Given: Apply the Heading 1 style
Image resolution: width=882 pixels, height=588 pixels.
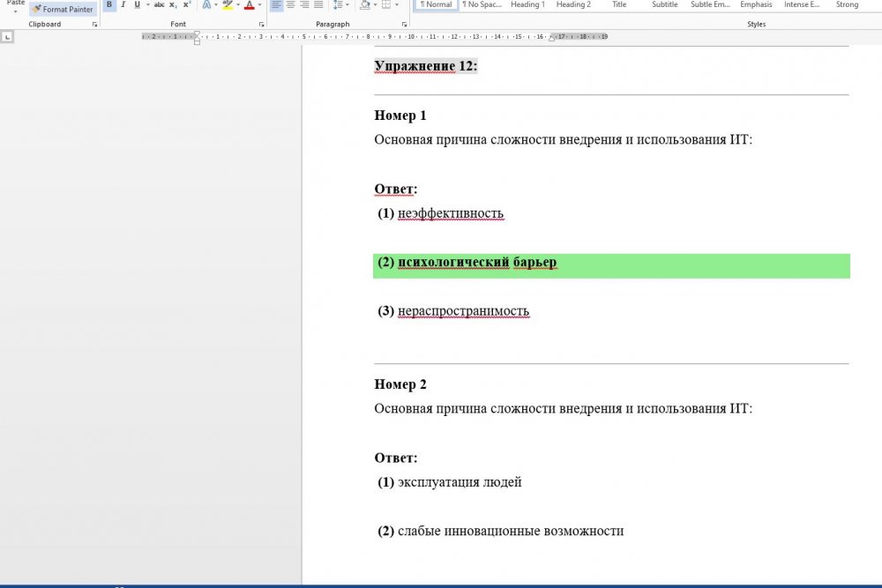Looking at the screenshot, I should [x=527, y=5].
